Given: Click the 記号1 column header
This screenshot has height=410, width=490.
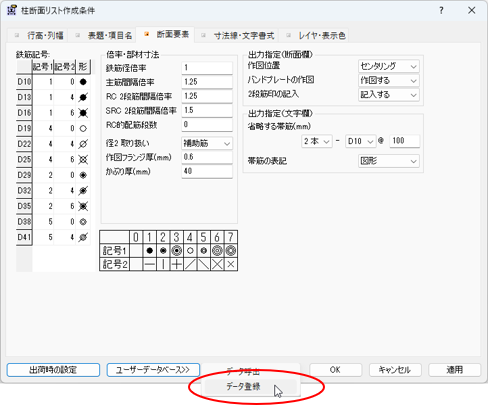Looking at the screenshot, I should point(43,67).
